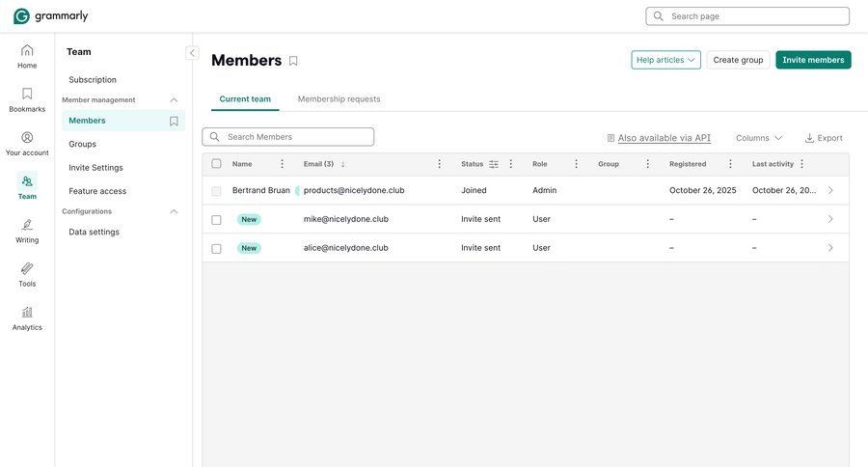The width and height of the screenshot is (868, 467).
Task: Open Role column options menu
Action: [576, 164]
